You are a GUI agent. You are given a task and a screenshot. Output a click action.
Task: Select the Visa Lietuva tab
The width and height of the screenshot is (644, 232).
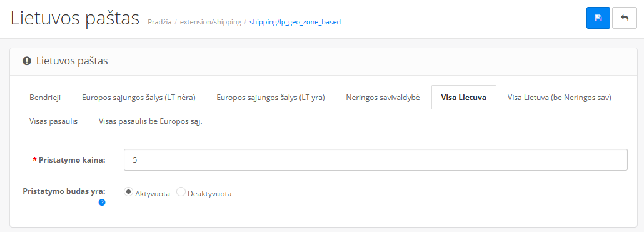[x=464, y=98]
